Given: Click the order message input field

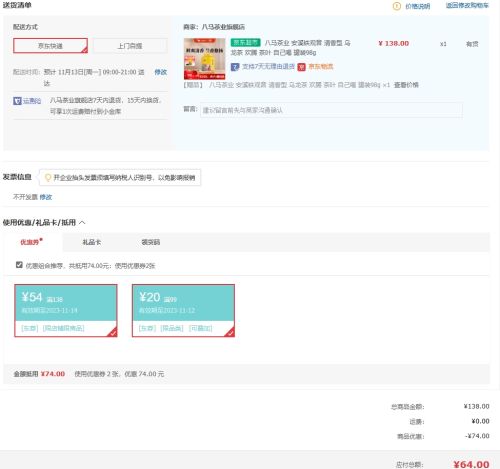Looking at the screenshot, I should point(331,110).
